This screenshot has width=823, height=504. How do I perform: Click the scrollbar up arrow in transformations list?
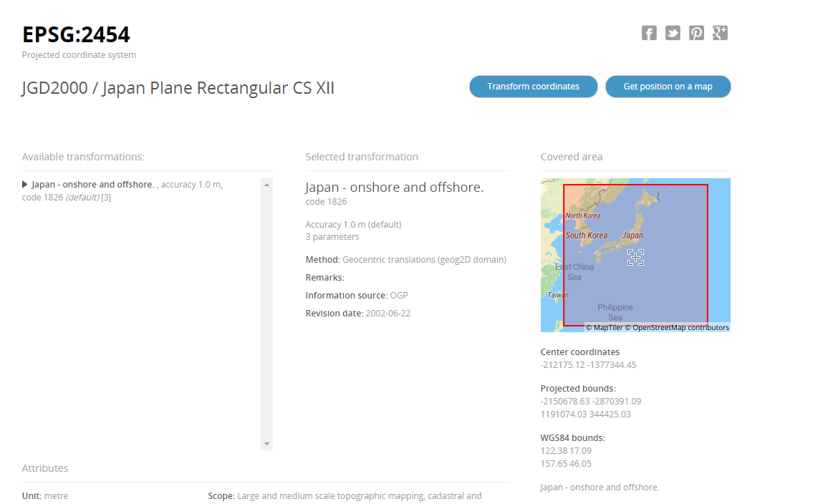click(266, 183)
